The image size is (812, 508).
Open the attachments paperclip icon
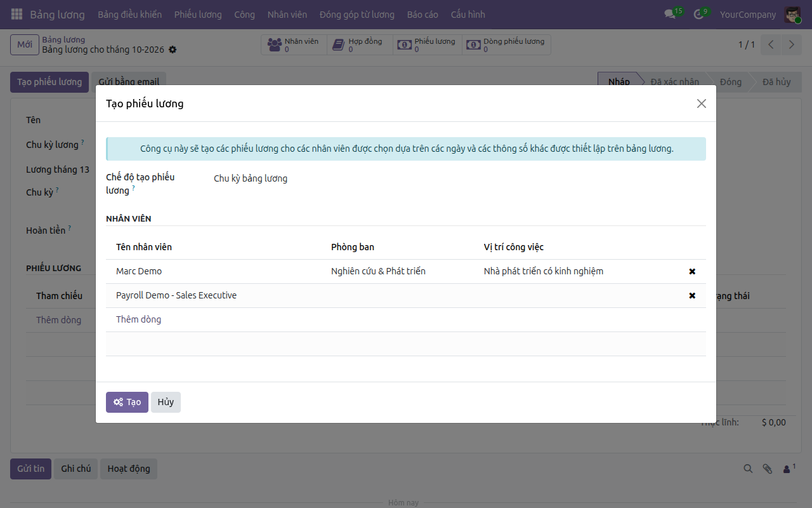coord(768,469)
